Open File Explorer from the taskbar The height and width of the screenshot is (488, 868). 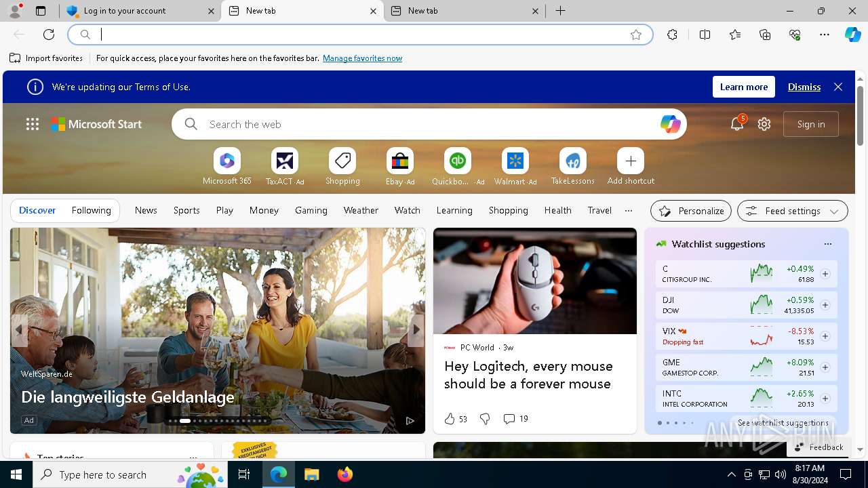(x=311, y=474)
